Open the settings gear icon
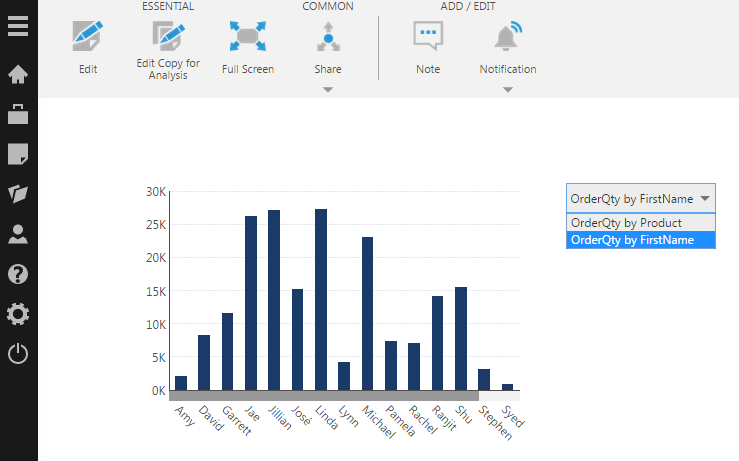This screenshot has width=739, height=461. click(x=18, y=314)
